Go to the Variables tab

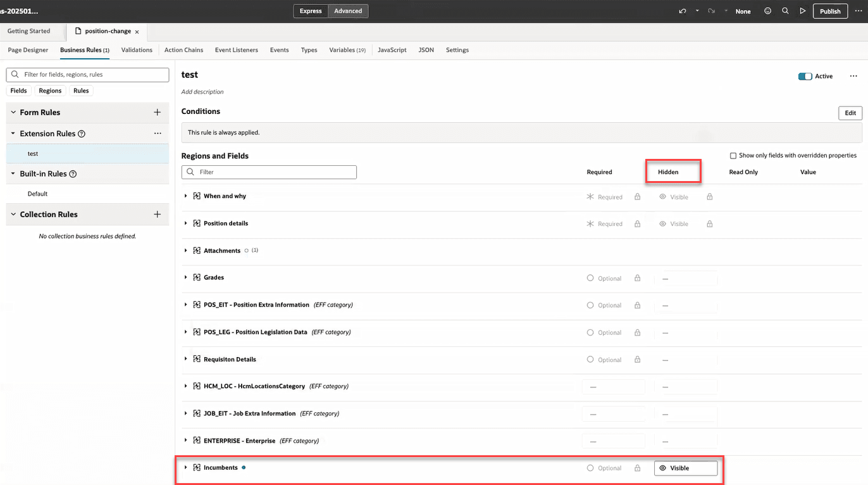click(x=347, y=50)
